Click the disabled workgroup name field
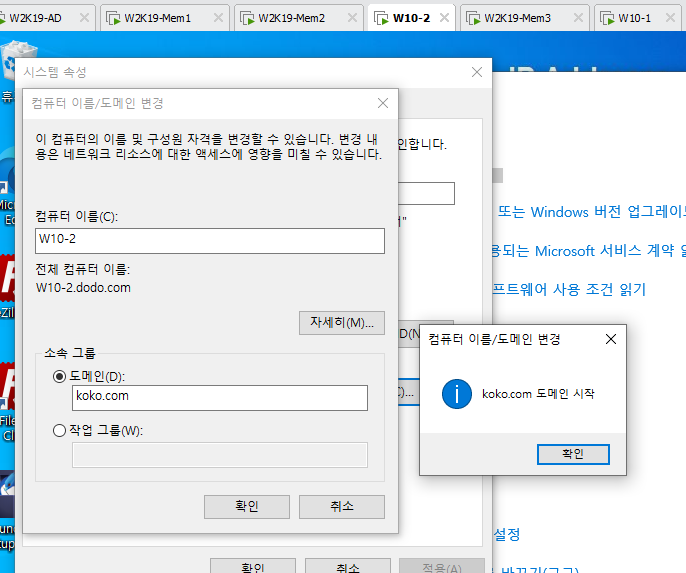 click(x=220, y=455)
